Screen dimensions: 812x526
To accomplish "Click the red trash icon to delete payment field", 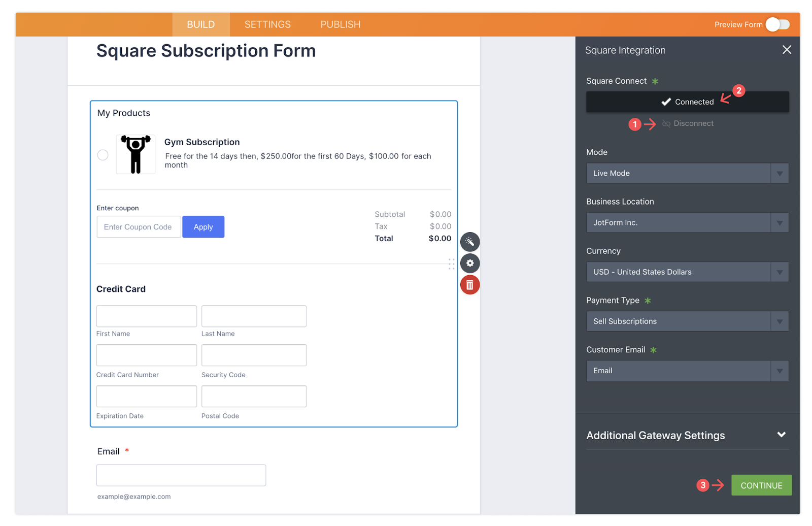I will pos(469,285).
